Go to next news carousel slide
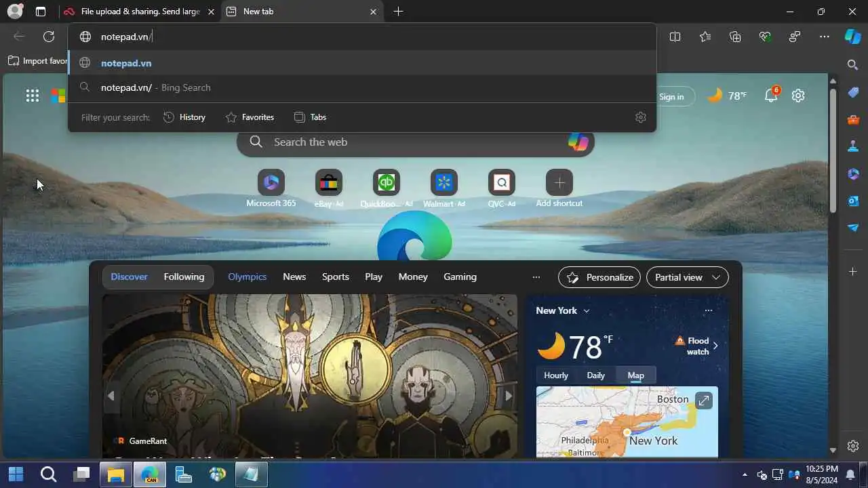Image resolution: width=868 pixels, height=488 pixels. tap(508, 396)
